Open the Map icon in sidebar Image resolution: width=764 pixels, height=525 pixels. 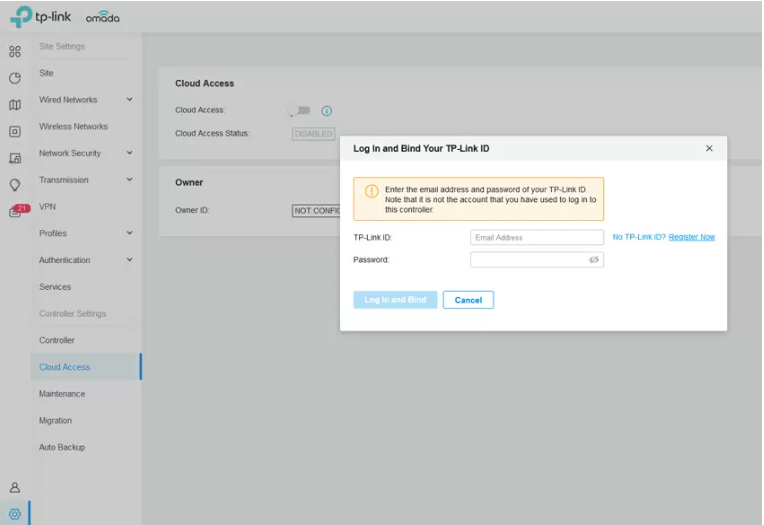14,105
